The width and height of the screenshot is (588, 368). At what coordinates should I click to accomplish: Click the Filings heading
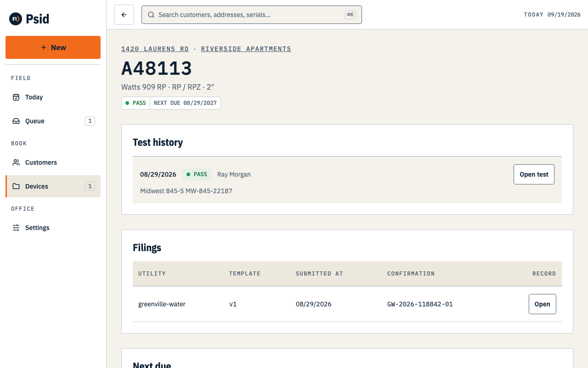[x=147, y=248]
